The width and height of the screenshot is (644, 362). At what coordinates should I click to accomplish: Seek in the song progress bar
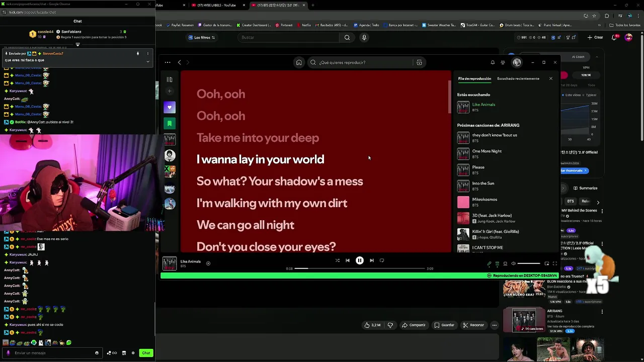coord(359,268)
